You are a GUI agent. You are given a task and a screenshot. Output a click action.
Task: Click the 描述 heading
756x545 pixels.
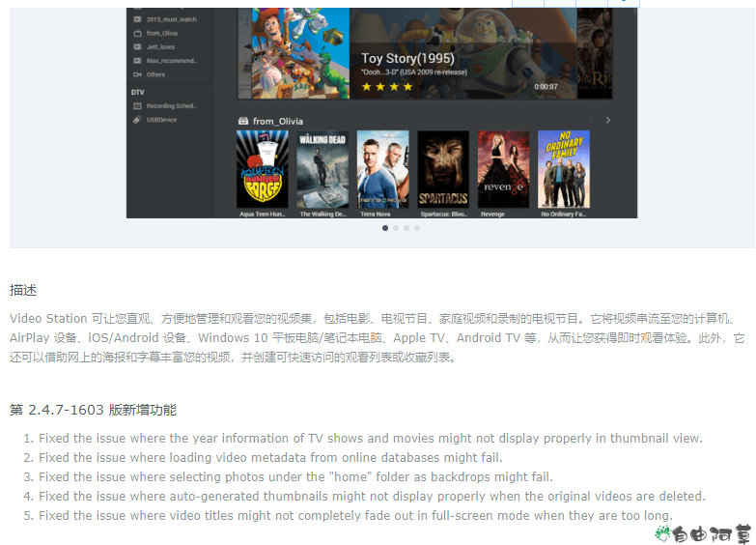coord(23,290)
